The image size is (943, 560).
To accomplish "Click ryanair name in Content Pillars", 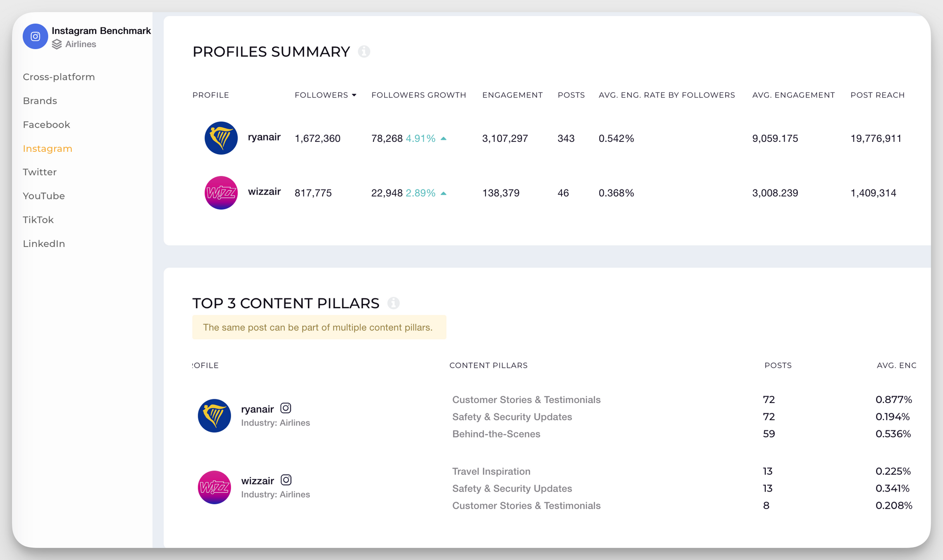I will point(257,409).
